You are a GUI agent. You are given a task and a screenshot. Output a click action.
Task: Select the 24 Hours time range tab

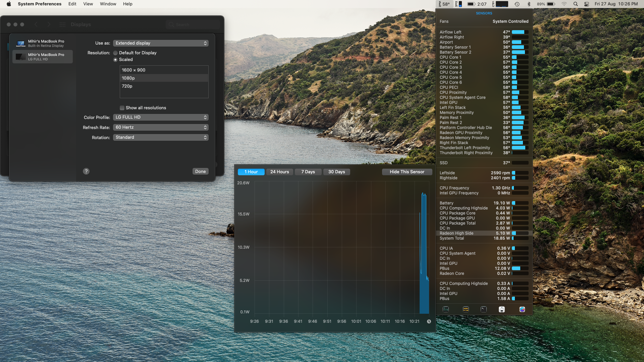279,172
